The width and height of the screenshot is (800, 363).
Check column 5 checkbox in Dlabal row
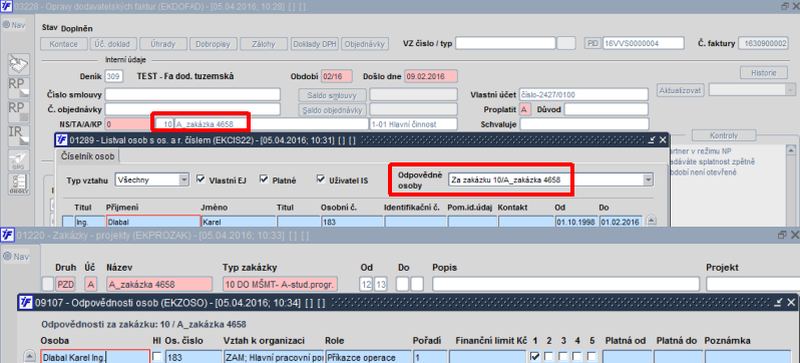(x=591, y=356)
